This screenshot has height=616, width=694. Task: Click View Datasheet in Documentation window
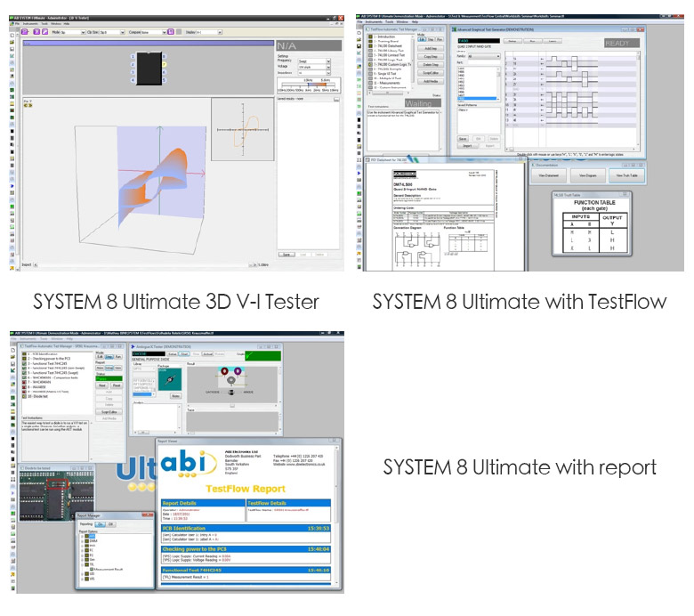point(548,175)
